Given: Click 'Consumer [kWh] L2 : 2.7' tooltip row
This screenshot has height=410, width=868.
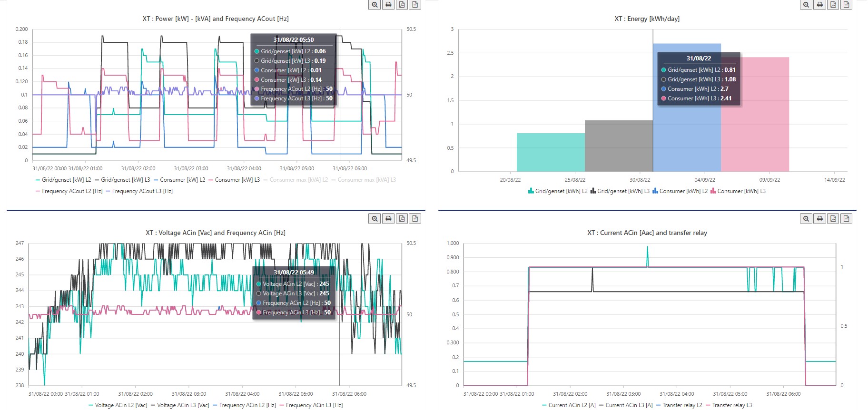Looking at the screenshot, I should 695,89.
